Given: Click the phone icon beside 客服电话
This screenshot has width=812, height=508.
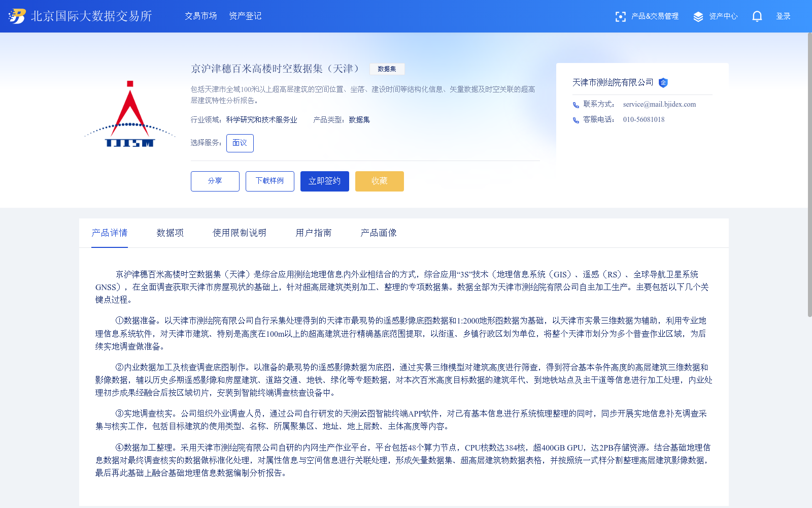Looking at the screenshot, I should pos(576,120).
